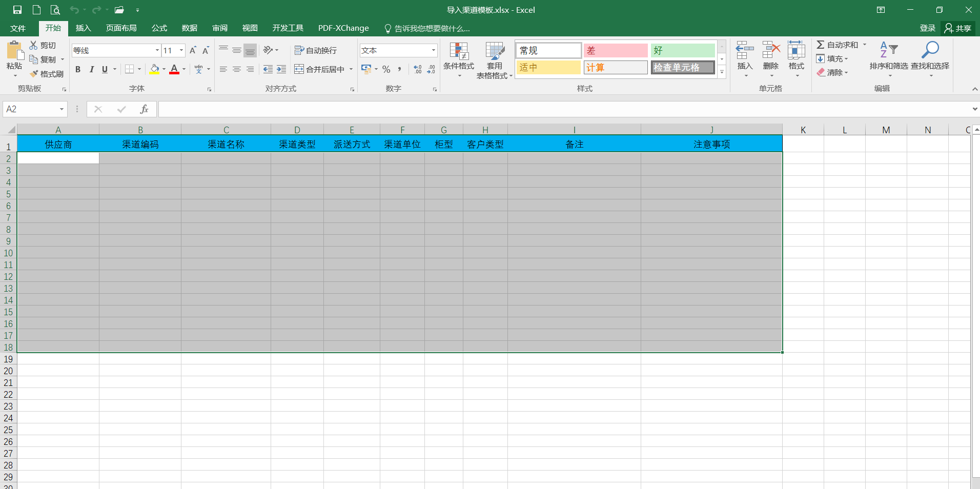The width and height of the screenshot is (980, 489).
Task: Toggle Wrap Text (自动换行)
Action: pos(316,50)
